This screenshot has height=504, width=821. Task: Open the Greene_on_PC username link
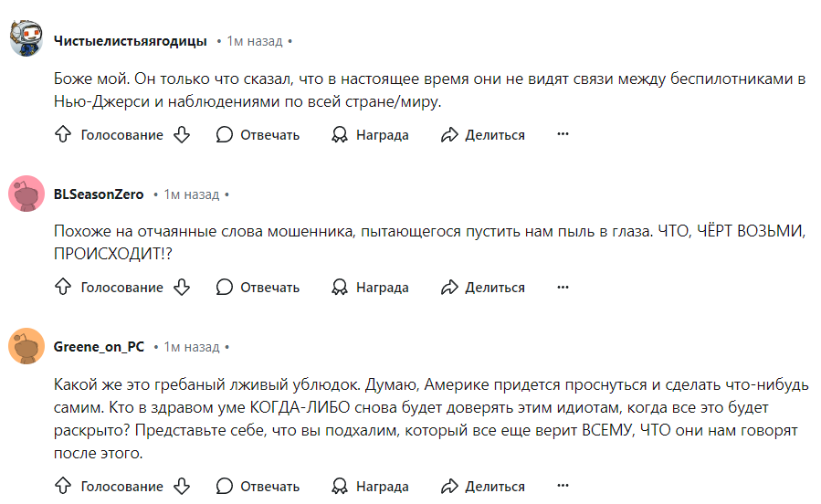[99, 346]
